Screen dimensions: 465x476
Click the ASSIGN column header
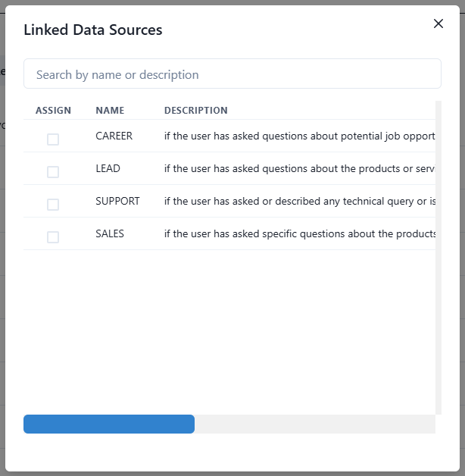click(53, 111)
